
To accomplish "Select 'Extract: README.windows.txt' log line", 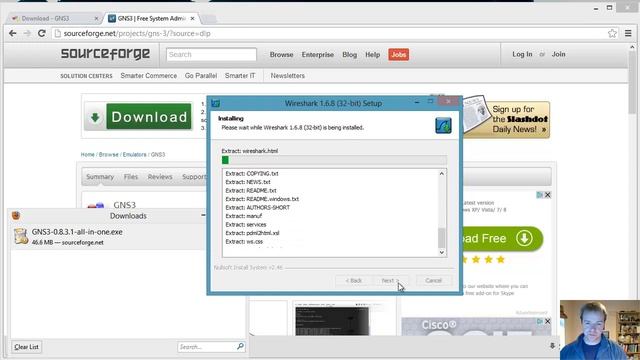I will click(x=262, y=199).
